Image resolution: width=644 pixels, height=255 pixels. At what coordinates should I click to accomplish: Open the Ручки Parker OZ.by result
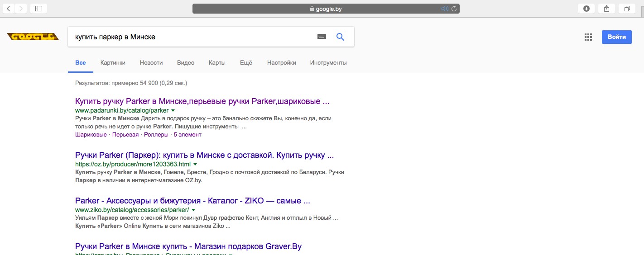tap(204, 155)
